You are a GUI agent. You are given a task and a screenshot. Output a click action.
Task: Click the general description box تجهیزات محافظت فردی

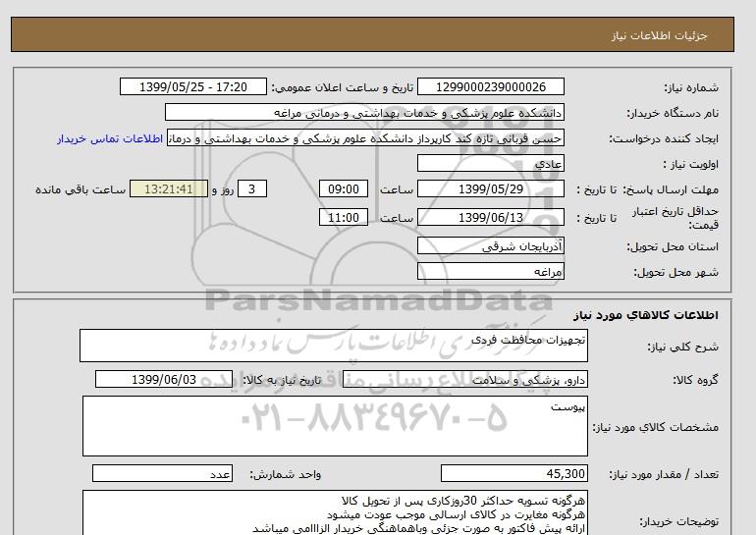pyautogui.click(x=334, y=346)
